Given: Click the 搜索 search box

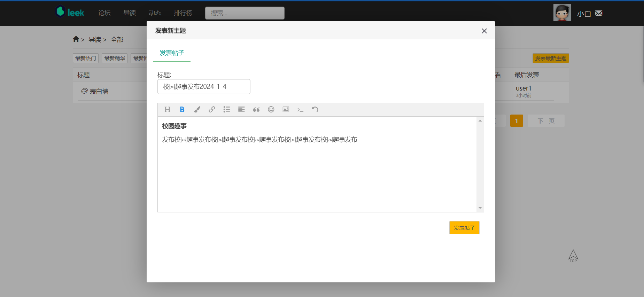Looking at the screenshot, I should tap(245, 13).
